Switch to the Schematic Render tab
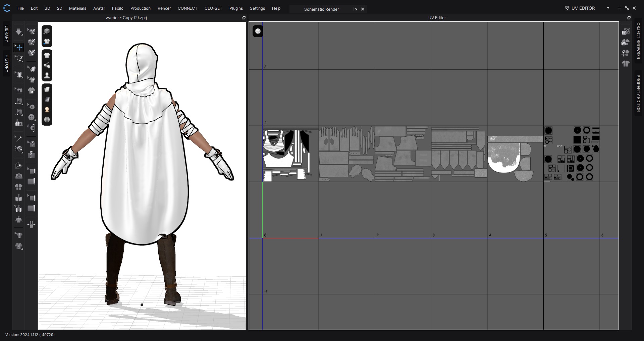Viewport: 644px width, 341px height. [x=321, y=9]
